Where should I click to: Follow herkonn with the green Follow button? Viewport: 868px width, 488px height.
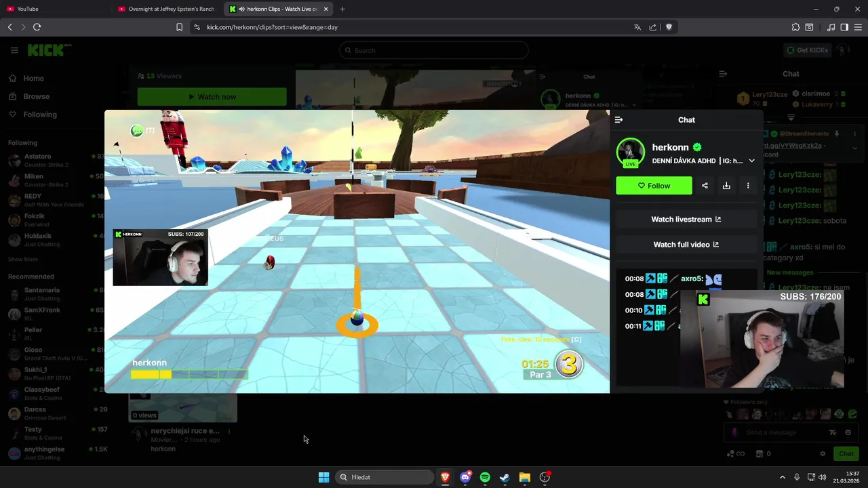pos(654,186)
